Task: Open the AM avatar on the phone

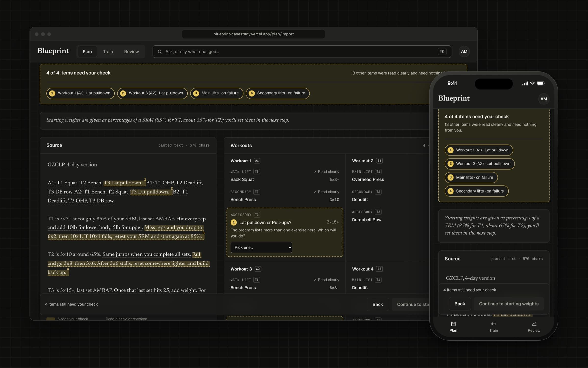Action: point(544,99)
